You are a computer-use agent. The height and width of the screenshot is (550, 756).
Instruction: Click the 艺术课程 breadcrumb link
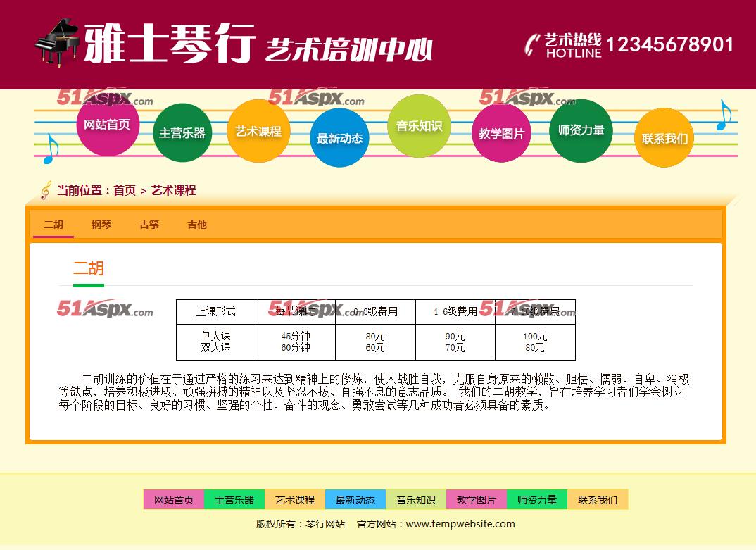(x=174, y=191)
